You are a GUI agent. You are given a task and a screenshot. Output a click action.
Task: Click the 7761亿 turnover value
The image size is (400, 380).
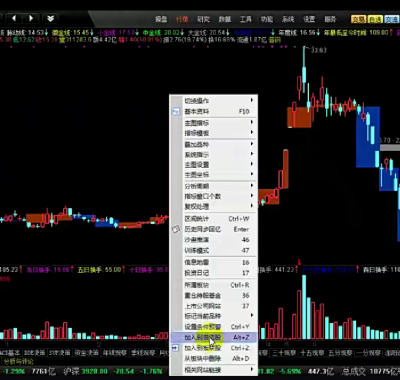click(x=44, y=371)
